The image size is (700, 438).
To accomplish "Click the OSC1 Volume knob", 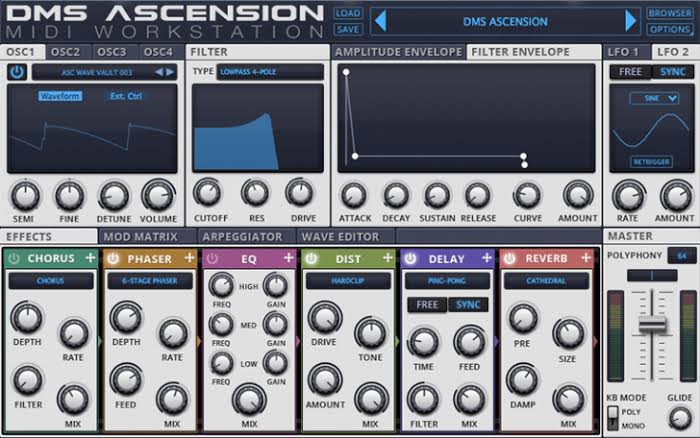I will pyautogui.click(x=158, y=195).
